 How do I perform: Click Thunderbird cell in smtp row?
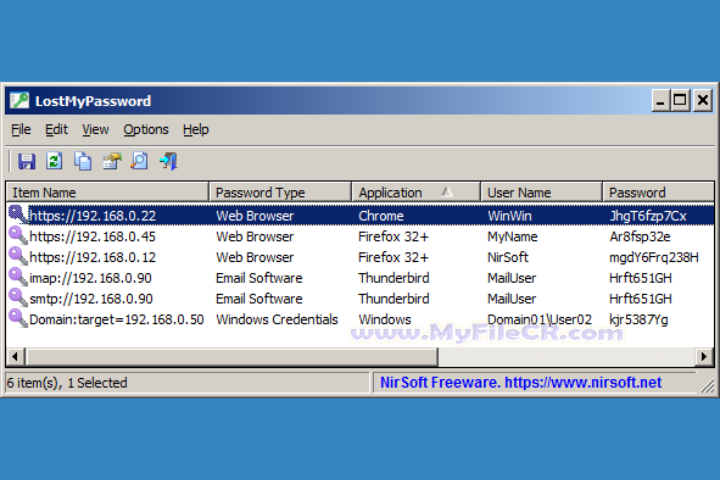(x=394, y=298)
